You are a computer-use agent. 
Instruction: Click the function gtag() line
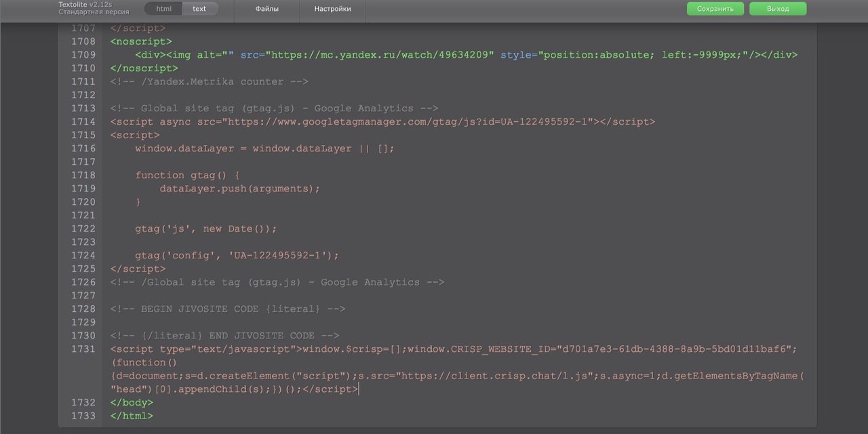click(187, 175)
